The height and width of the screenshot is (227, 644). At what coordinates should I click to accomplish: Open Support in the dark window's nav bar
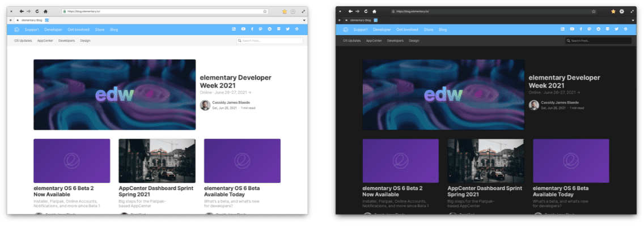click(x=361, y=29)
